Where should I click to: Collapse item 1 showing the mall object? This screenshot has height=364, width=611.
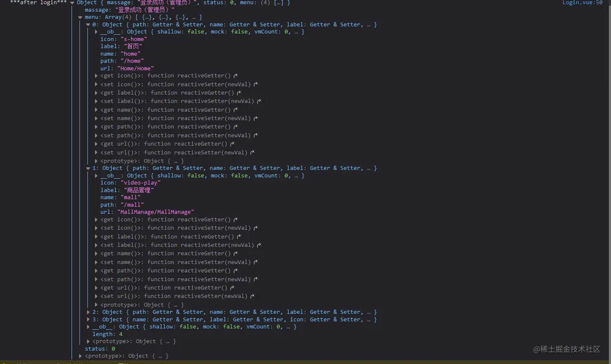[x=88, y=168]
